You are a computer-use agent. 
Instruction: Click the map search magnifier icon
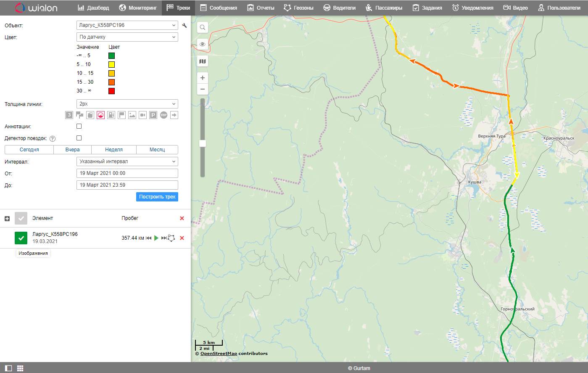tap(203, 28)
